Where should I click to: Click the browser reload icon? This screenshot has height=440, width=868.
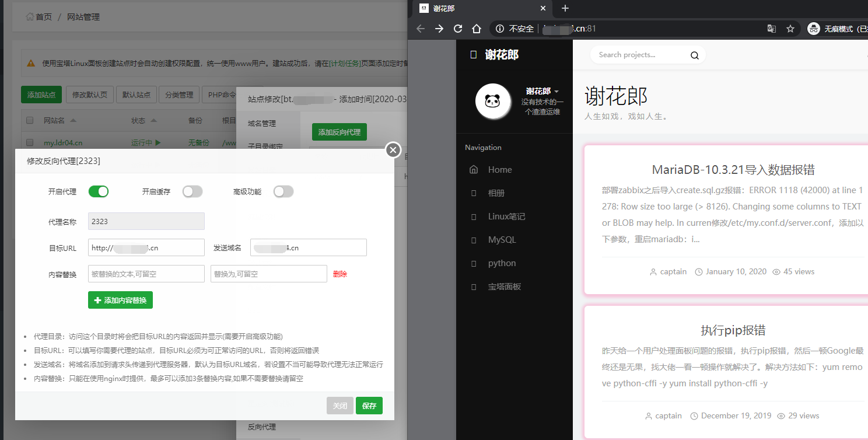[458, 29]
